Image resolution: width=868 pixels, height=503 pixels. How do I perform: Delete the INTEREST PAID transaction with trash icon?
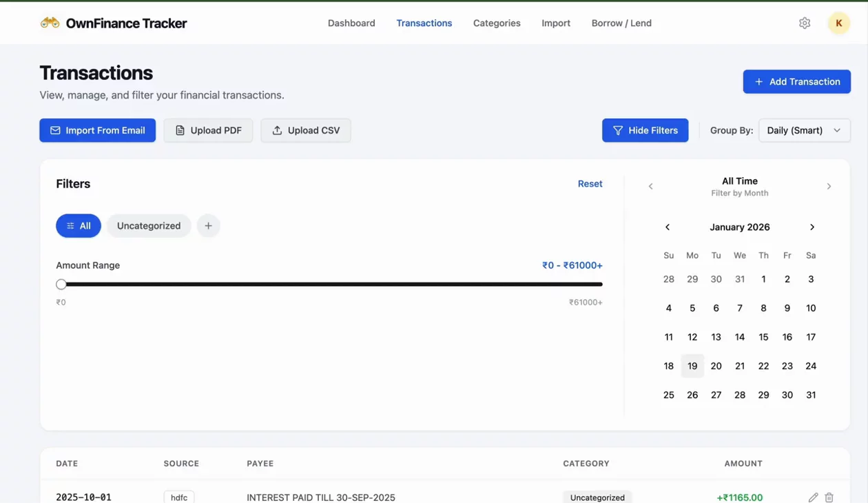829,497
